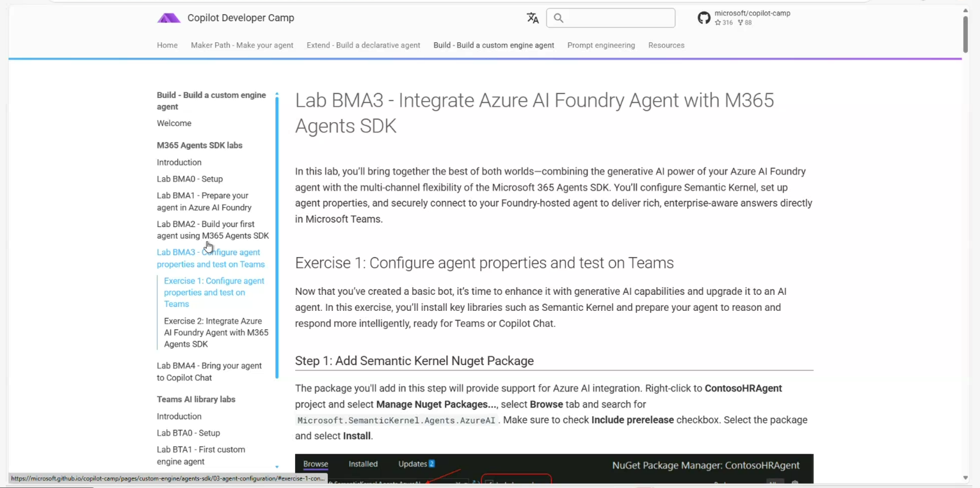Jump to Exercise 2: Integrate Azure AI Foundry Agent
The width and height of the screenshot is (980, 488).
216,333
